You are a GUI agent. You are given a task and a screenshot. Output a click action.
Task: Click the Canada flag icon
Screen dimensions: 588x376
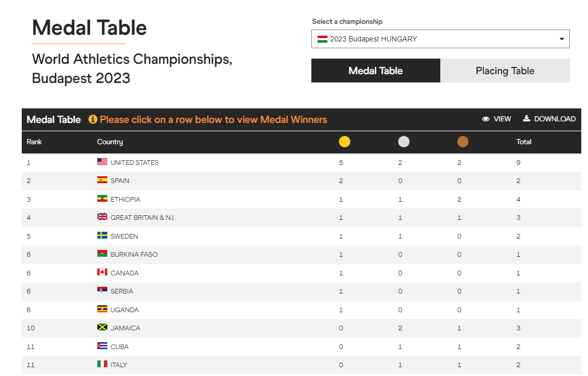(102, 272)
